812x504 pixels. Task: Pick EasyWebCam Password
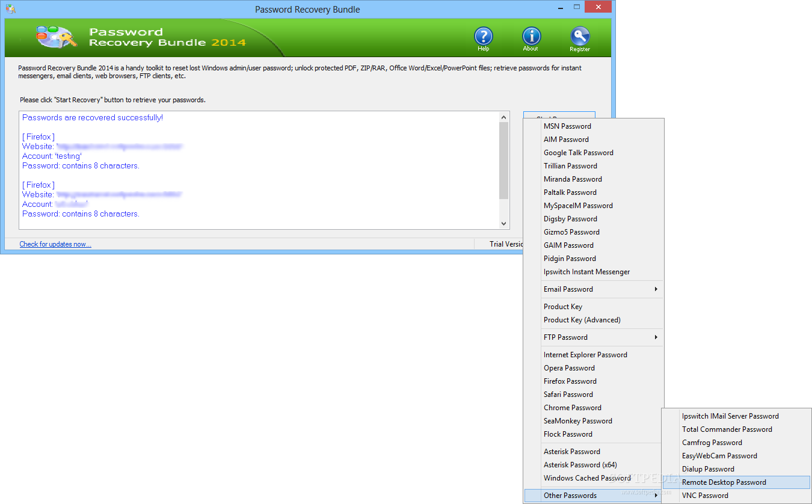pos(736,456)
